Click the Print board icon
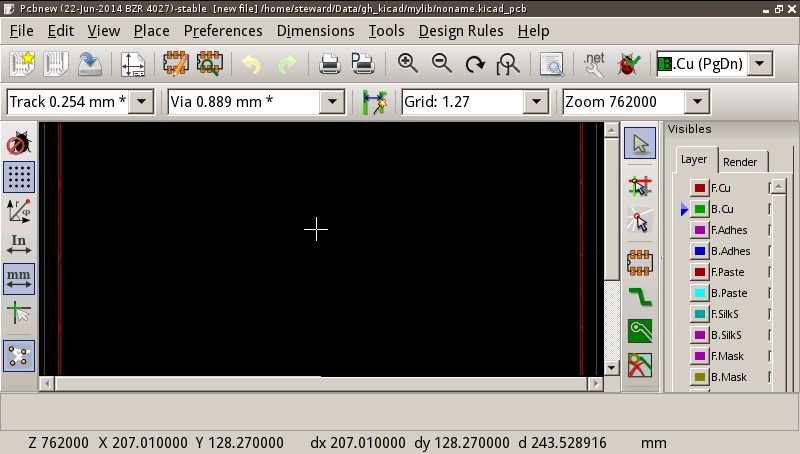The image size is (800, 454). click(x=330, y=64)
